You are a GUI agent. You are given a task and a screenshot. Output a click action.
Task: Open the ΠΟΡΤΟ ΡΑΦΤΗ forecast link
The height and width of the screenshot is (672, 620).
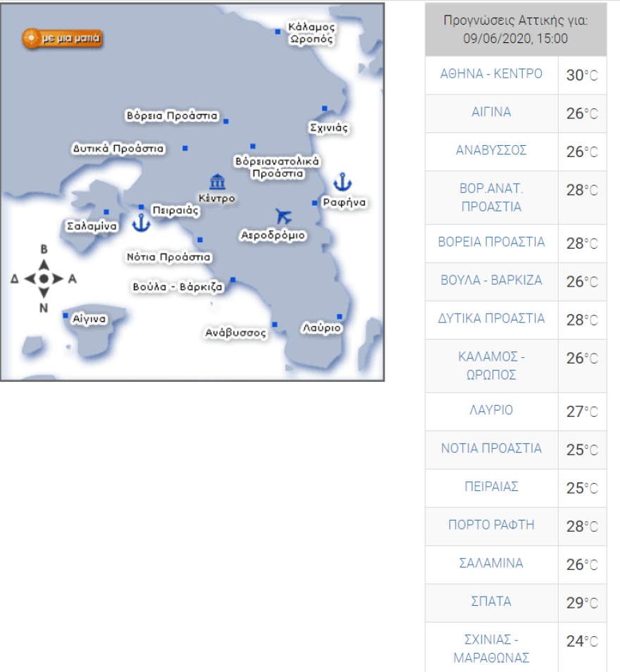pos(491,525)
